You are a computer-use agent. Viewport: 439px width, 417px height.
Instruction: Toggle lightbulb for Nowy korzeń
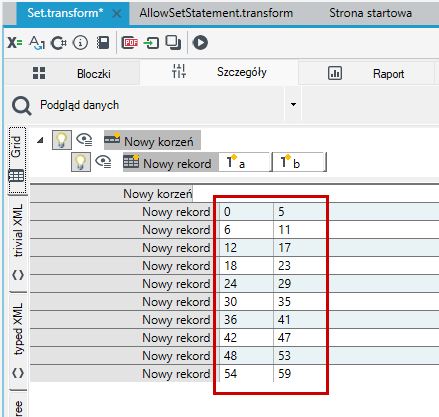click(x=62, y=140)
